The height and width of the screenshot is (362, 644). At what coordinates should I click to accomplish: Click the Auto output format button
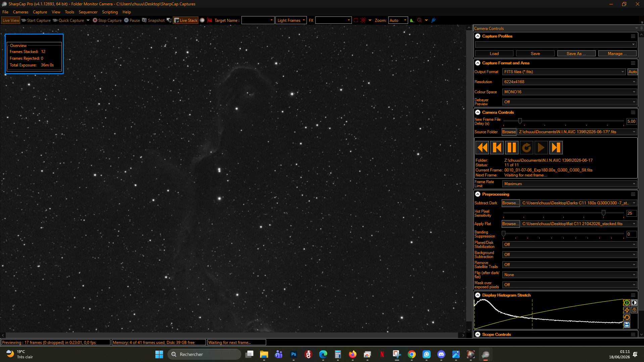pos(633,72)
